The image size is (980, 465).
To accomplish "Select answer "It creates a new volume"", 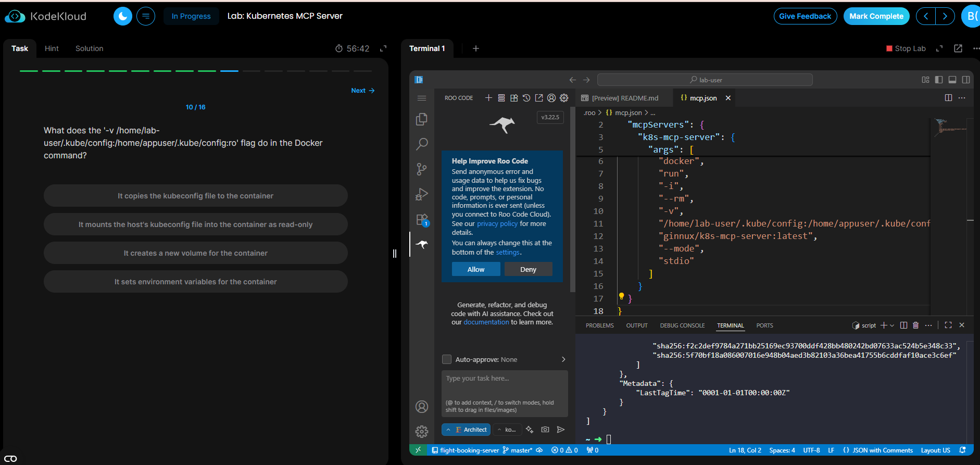I will coord(196,253).
